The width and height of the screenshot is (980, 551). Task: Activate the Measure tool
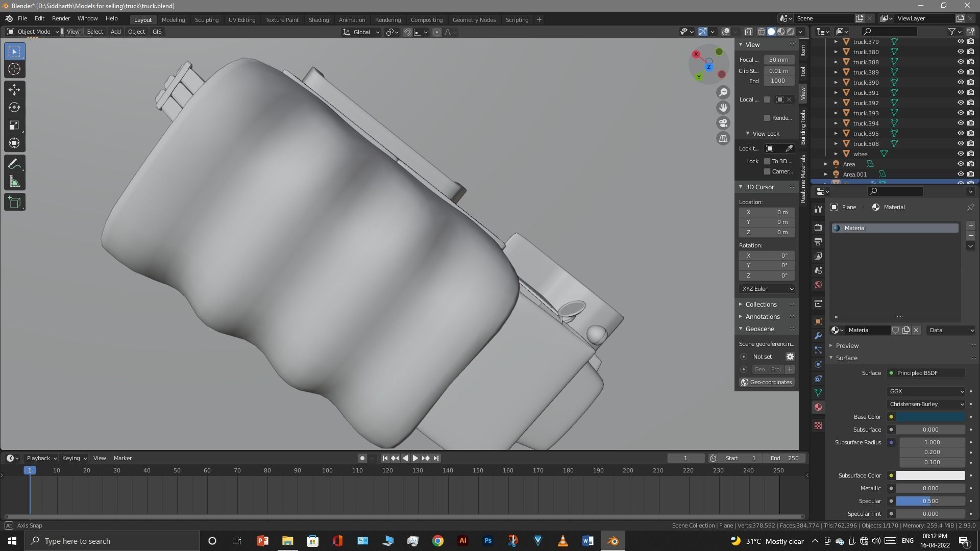[14, 183]
